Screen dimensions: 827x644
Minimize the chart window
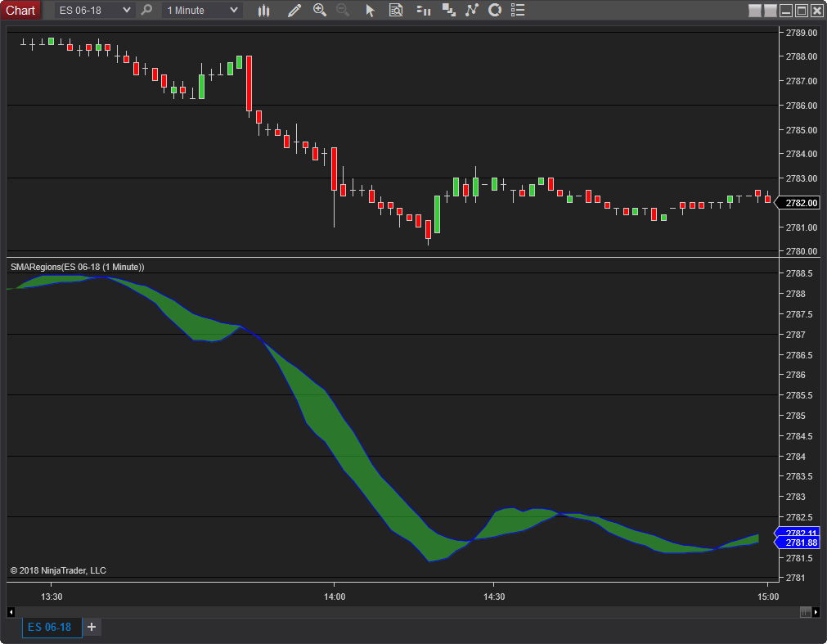pyautogui.click(x=786, y=11)
